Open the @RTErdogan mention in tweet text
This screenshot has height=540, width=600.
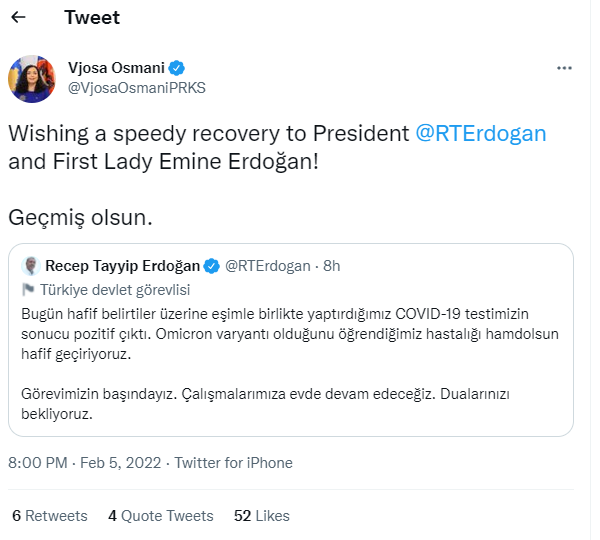pyautogui.click(x=481, y=134)
